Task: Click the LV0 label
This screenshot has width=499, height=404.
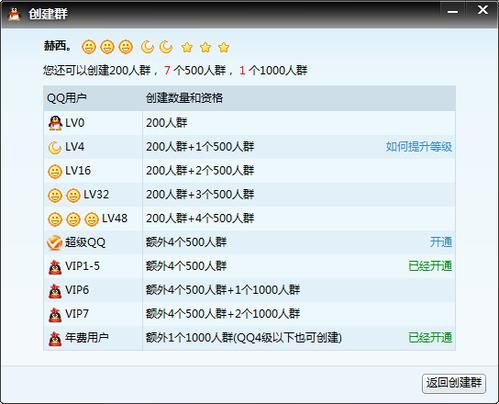Action: coord(75,123)
